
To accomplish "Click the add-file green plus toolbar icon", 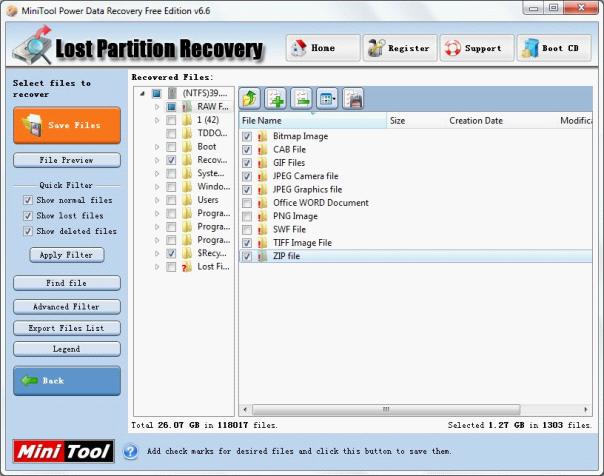I will tap(275, 99).
